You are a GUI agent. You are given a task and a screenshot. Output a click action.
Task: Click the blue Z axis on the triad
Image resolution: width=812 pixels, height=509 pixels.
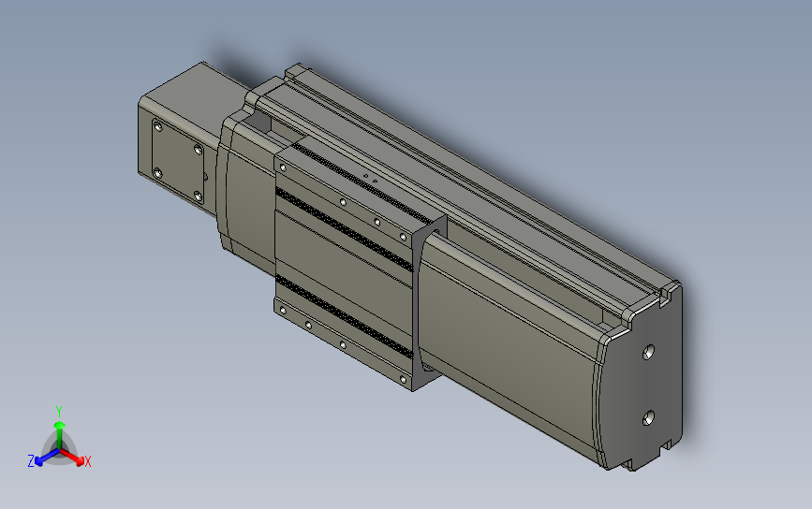(x=46, y=458)
